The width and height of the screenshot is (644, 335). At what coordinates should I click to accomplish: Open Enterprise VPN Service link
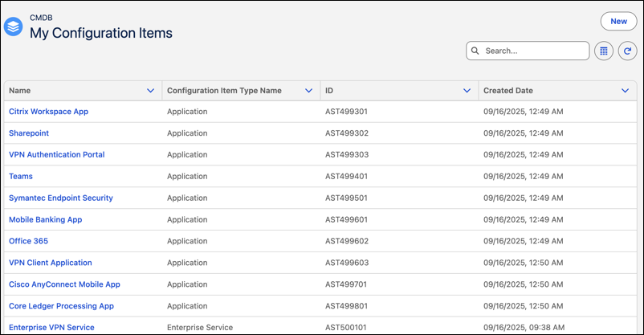(x=51, y=328)
